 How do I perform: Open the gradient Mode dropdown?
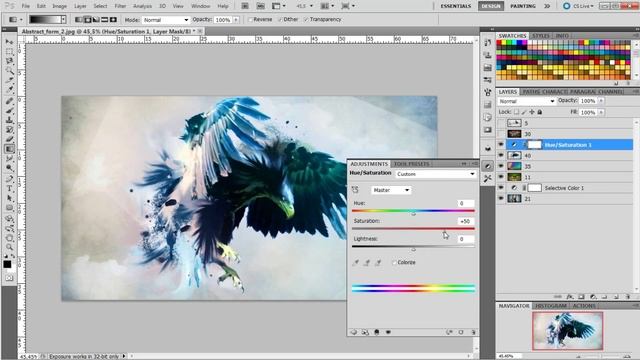[165, 20]
